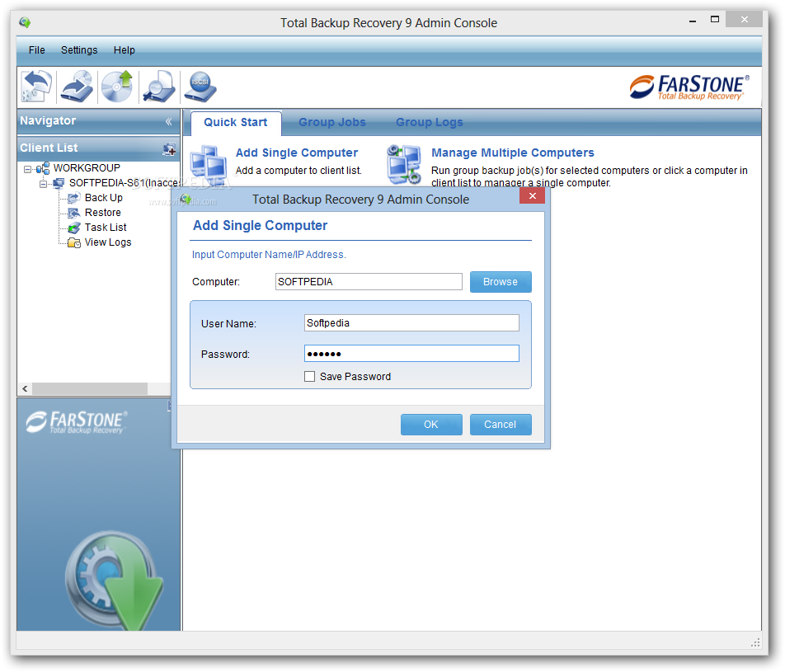
Task: Switch to the Group Jobs tab
Action: 332,123
